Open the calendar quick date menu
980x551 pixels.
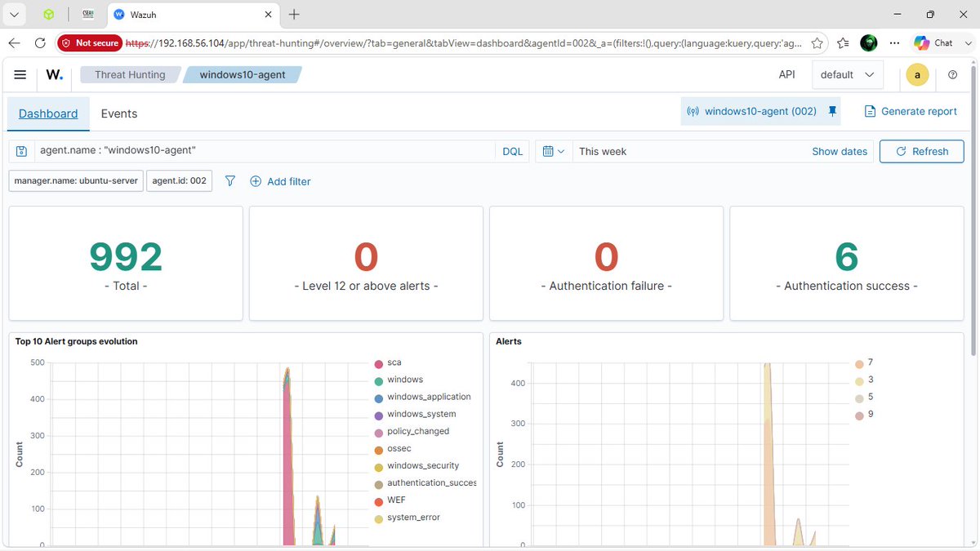(554, 151)
